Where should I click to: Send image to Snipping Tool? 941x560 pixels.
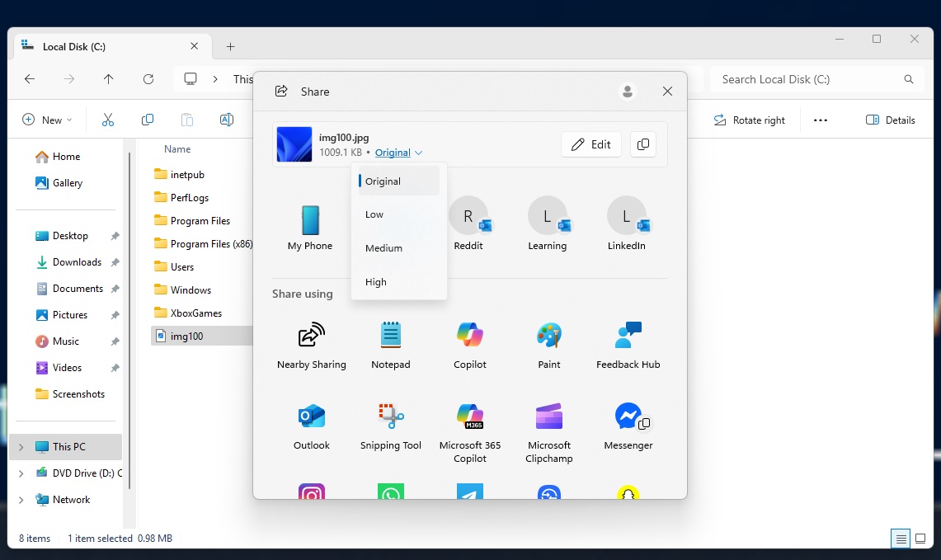click(390, 426)
